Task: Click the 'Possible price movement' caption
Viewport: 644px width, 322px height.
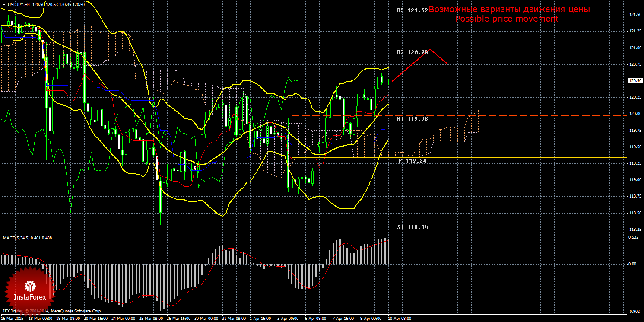Action: click(x=507, y=19)
